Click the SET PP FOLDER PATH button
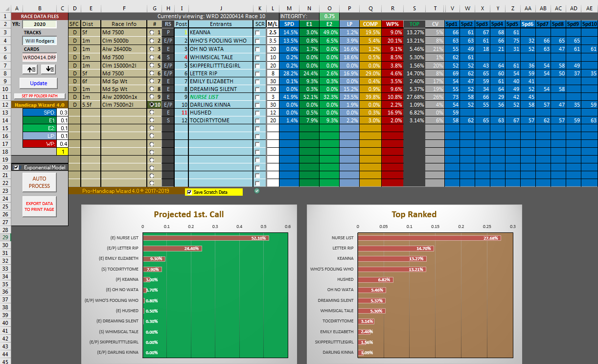 [x=39, y=96]
